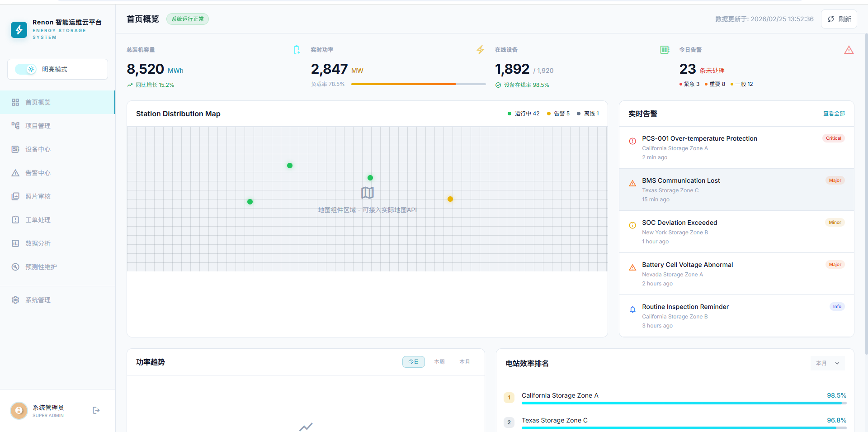Click the predictive maintenance sidebar icon

click(x=15, y=267)
